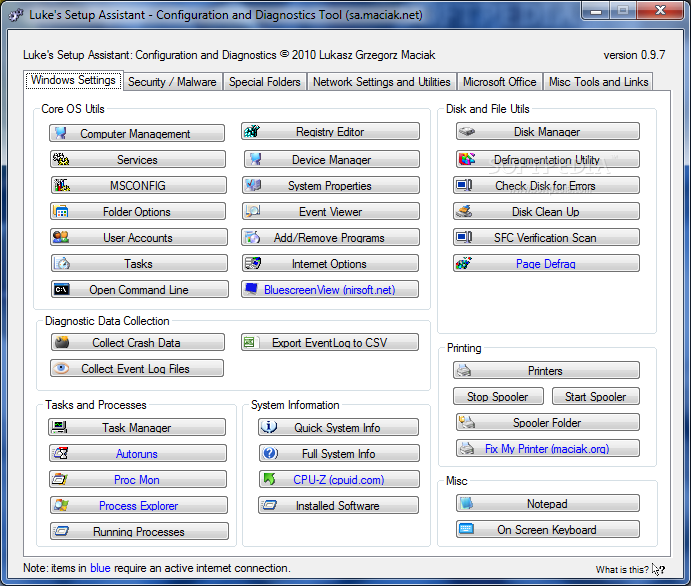Click the Device Manager icon
This screenshot has height=586, width=691.
pos(255,159)
